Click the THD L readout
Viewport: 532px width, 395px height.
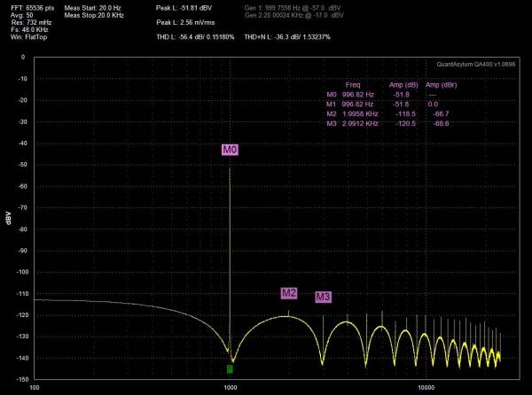(x=195, y=37)
